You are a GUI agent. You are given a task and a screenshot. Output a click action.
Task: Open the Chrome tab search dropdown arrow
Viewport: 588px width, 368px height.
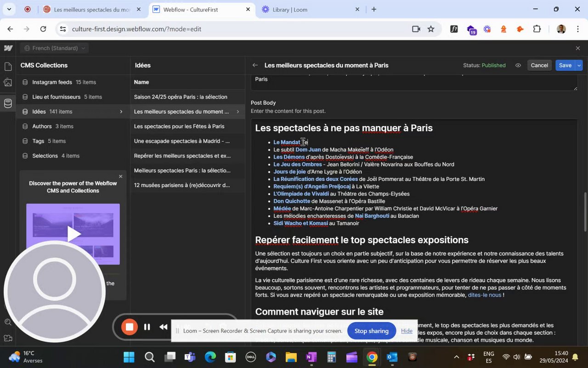click(x=9, y=9)
